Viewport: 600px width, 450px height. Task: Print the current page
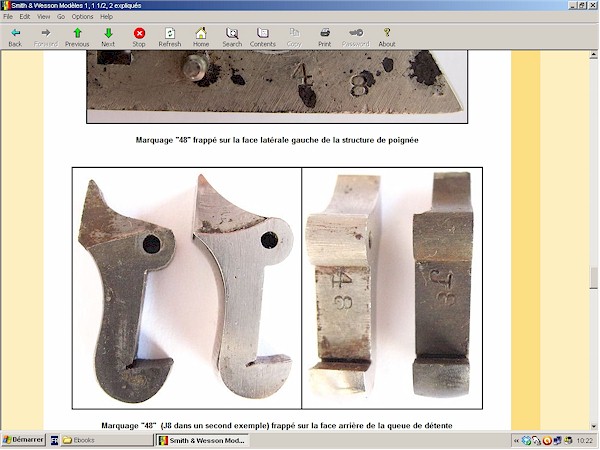(x=325, y=37)
